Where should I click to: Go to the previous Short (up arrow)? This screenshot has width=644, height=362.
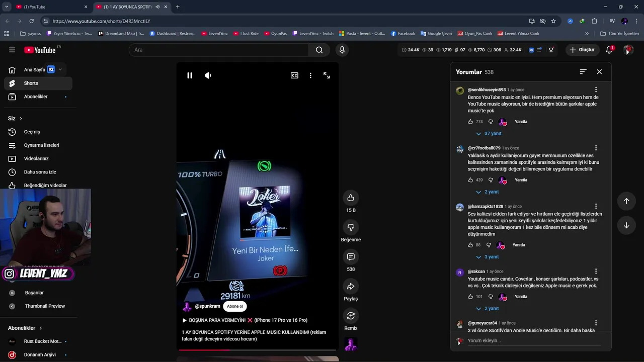(x=626, y=201)
